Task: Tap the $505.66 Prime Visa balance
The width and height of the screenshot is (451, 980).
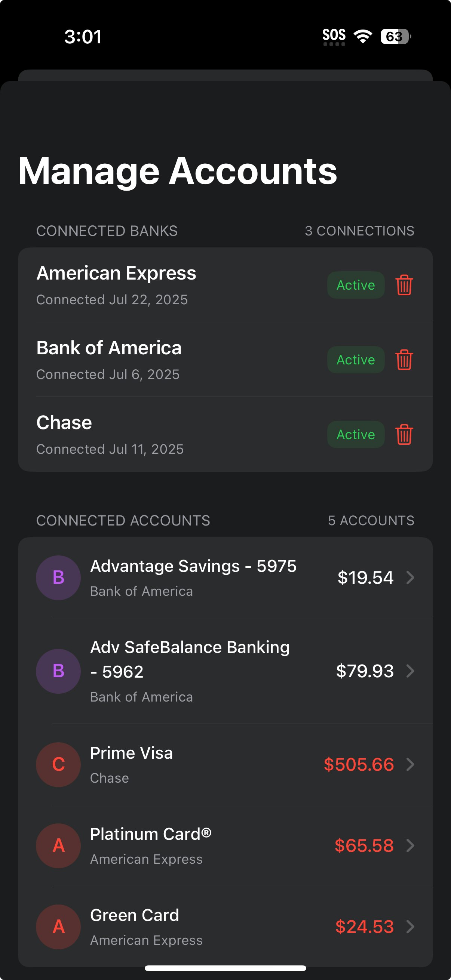Action: pyautogui.click(x=359, y=764)
